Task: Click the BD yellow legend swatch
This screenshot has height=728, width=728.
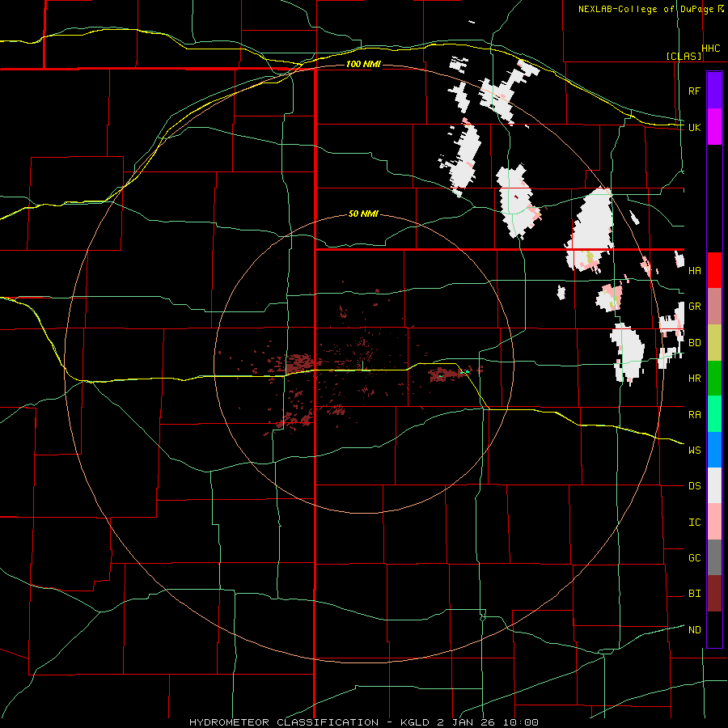Action: click(x=714, y=342)
